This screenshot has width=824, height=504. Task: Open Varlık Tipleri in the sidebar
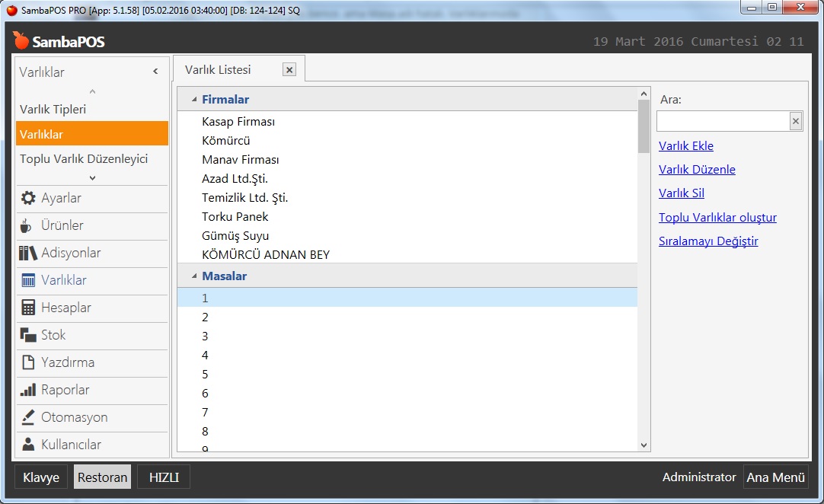(53, 109)
